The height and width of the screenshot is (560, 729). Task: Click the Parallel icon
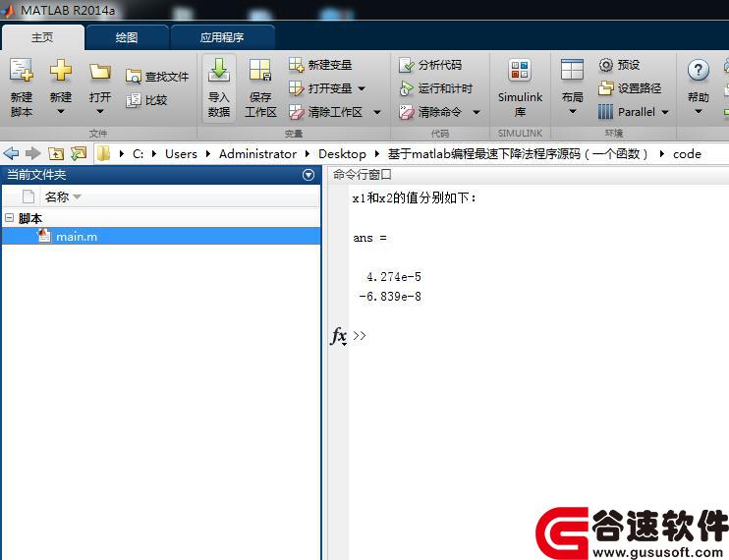point(605,112)
